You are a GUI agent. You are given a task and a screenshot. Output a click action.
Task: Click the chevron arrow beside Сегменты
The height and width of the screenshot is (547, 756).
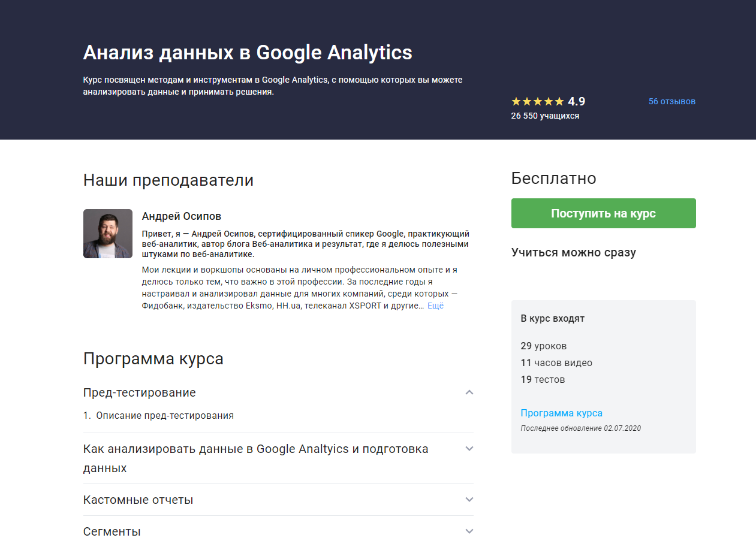pos(469,531)
